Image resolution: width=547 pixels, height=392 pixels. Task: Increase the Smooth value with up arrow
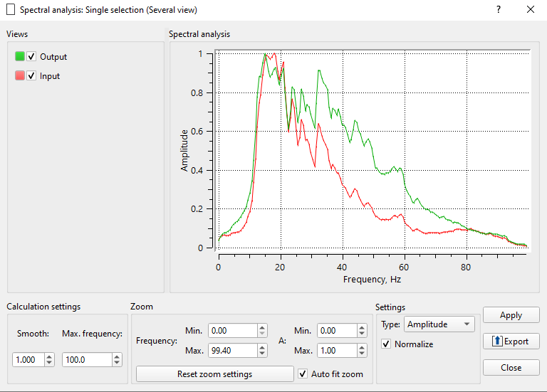(x=49, y=356)
